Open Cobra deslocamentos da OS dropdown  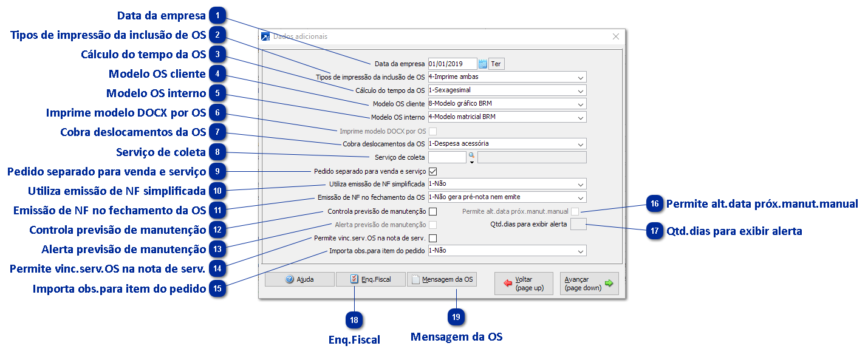(x=507, y=144)
